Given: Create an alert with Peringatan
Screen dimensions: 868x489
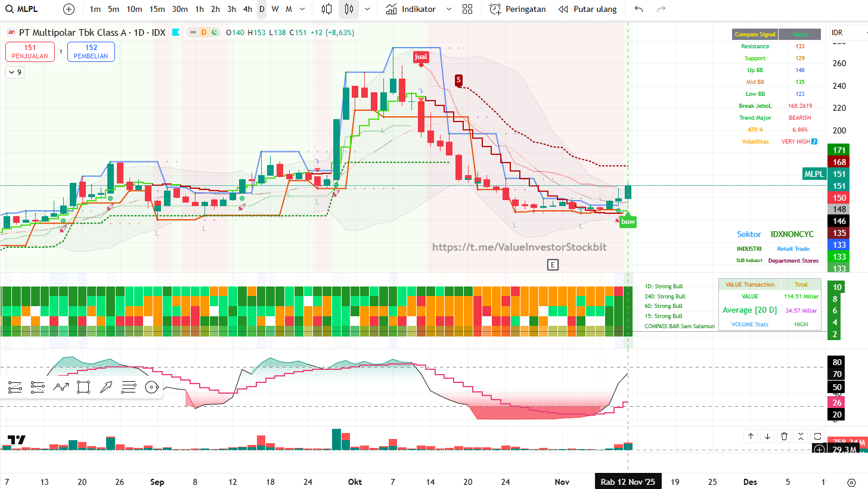Looking at the screenshot, I should tap(517, 9).
